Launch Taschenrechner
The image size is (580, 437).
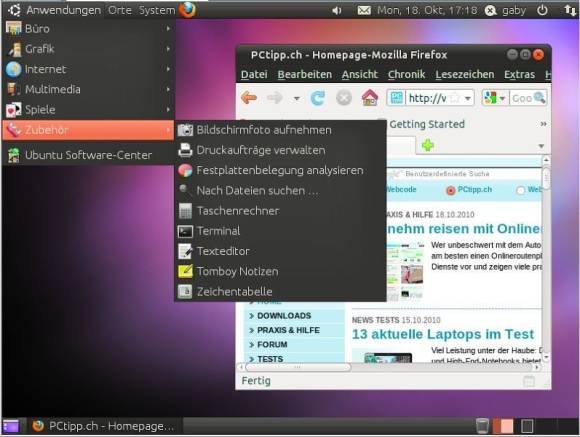(280, 211)
